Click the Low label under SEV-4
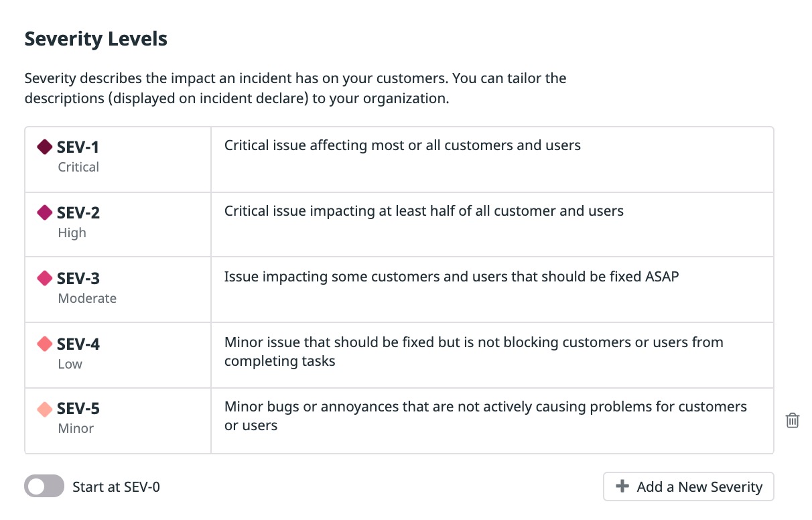Image resolution: width=812 pixels, height=520 pixels. 70,364
